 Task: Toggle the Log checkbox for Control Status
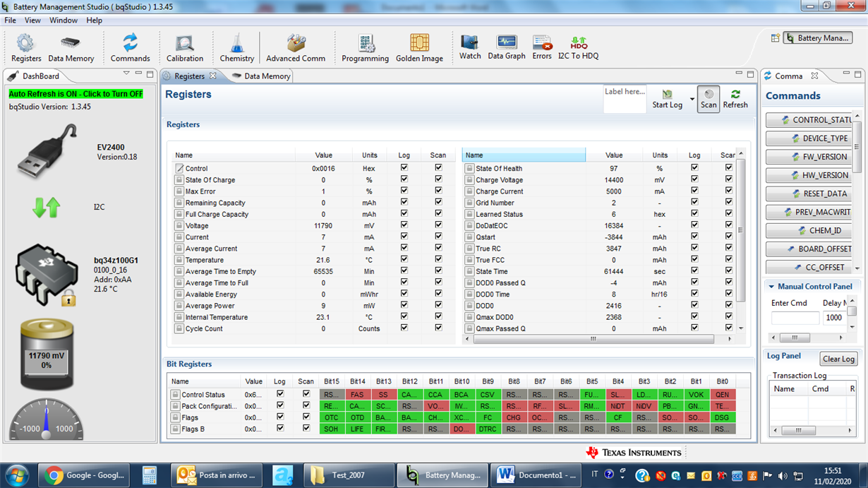(x=280, y=394)
